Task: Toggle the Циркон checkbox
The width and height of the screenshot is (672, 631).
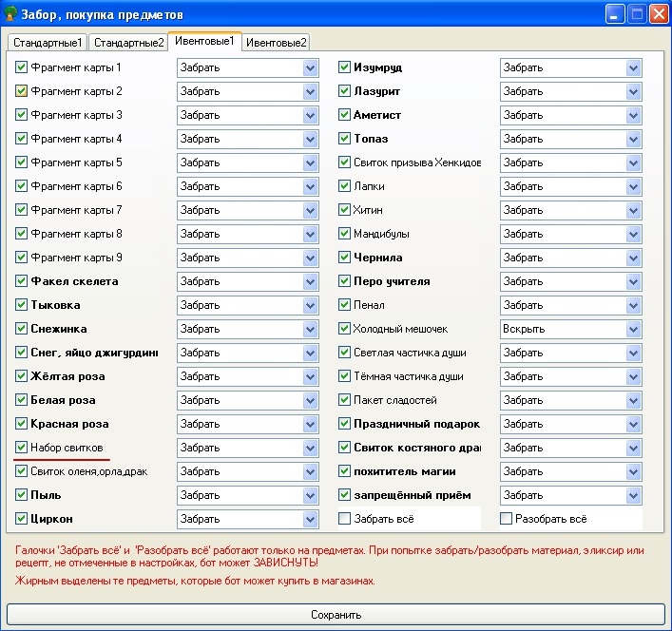Action: pyautogui.click(x=22, y=519)
